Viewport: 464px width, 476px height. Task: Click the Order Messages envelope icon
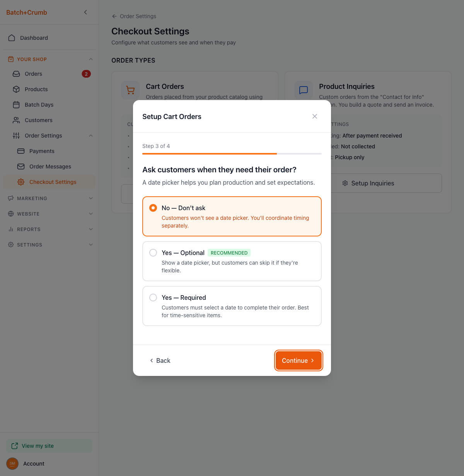[x=21, y=167]
